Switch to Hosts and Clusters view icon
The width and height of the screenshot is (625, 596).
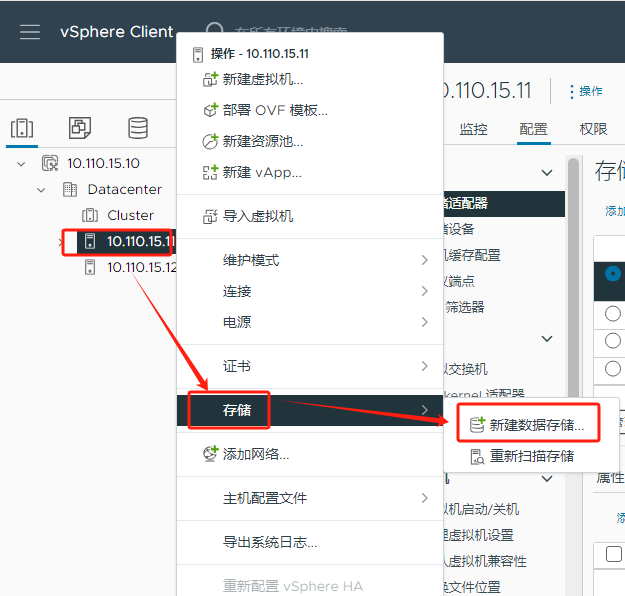(22, 128)
